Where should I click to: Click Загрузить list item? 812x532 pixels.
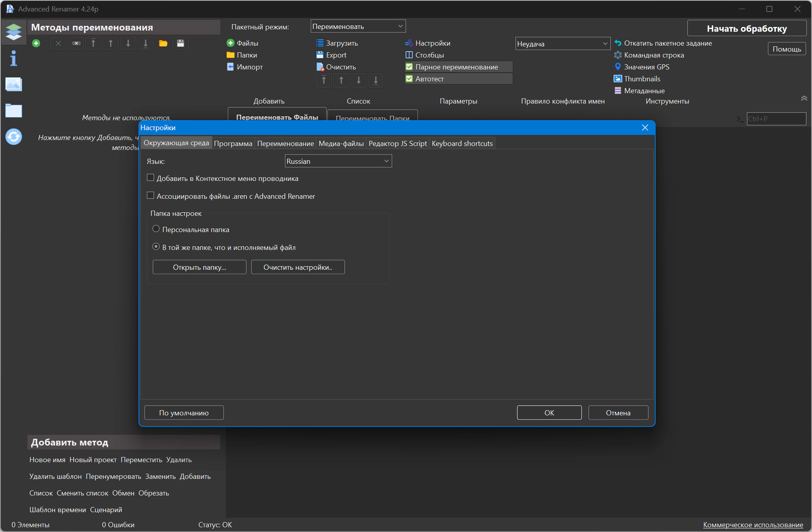[x=337, y=43]
